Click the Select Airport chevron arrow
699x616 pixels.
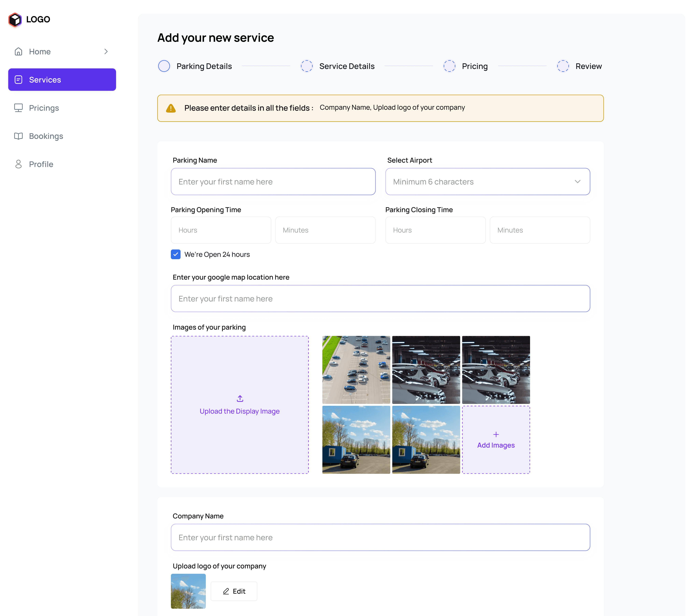coord(578,182)
